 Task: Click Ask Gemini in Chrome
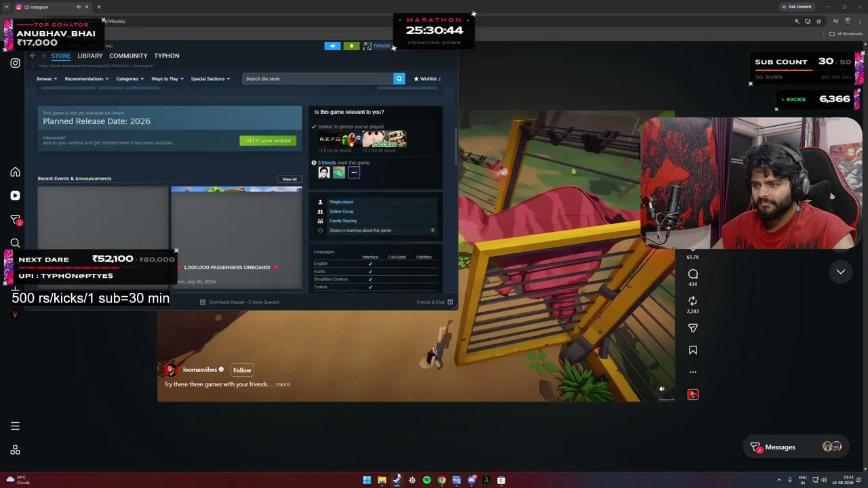click(x=797, y=7)
